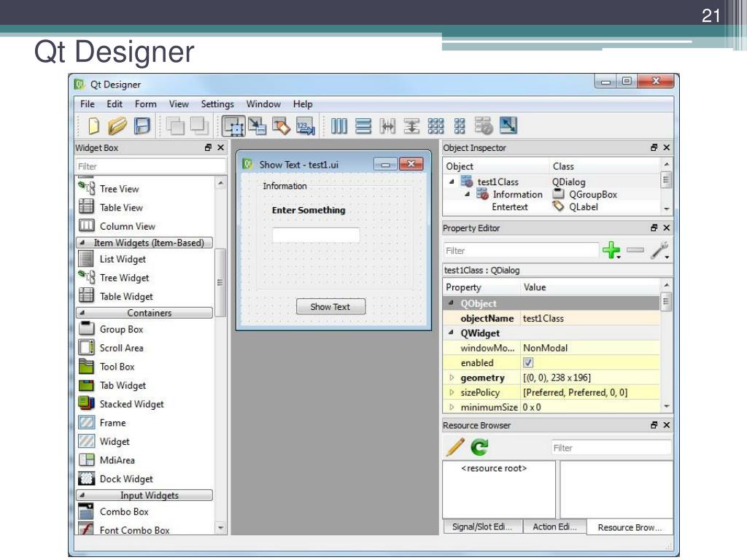Click the Send to Back toolbar icon
The image size is (747, 560).
click(x=175, y=126)
